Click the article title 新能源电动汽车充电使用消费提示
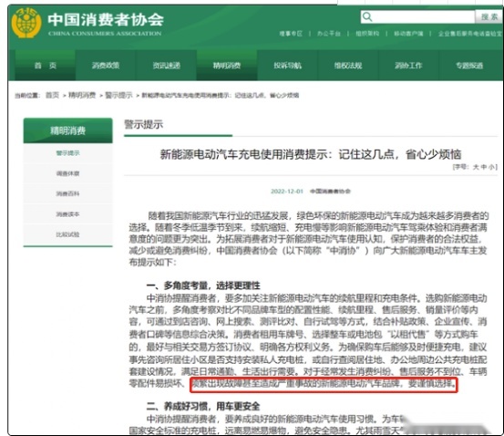 (311, 154)
